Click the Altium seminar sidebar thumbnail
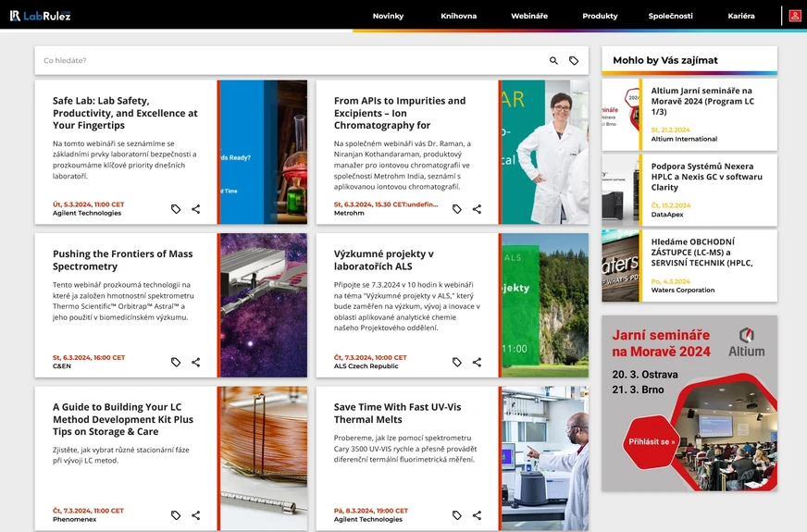The width and height of the screenshot is (807, 532). [620, 114]
